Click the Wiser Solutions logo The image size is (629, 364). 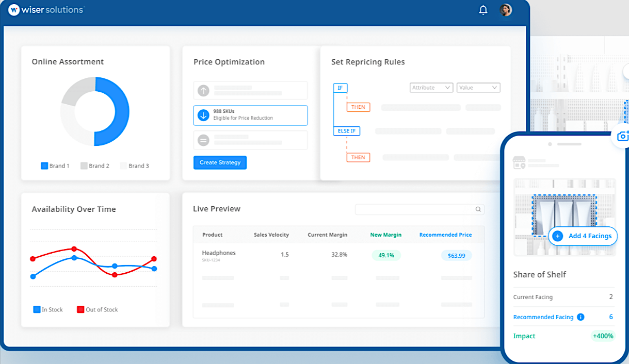(x=47, y=9)
